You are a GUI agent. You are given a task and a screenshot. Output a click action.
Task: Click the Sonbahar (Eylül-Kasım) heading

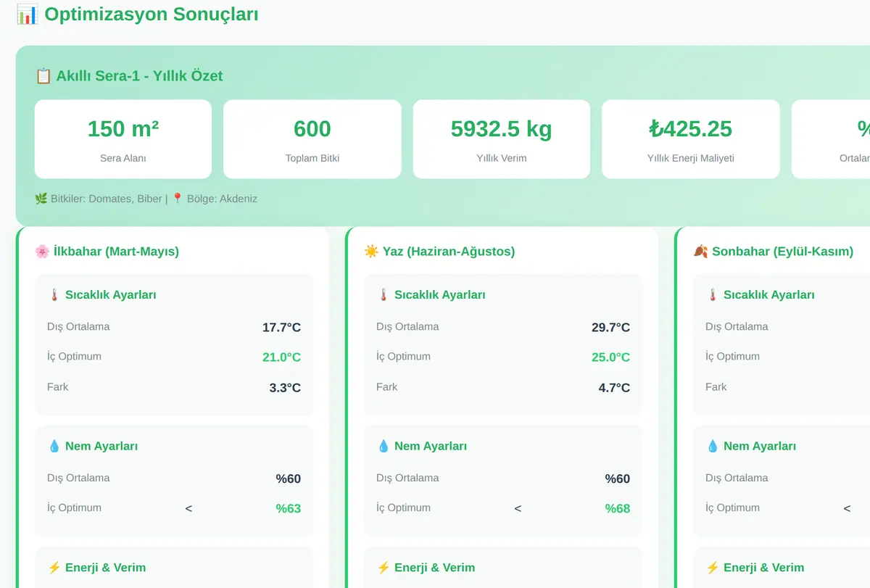coord(782,252)
